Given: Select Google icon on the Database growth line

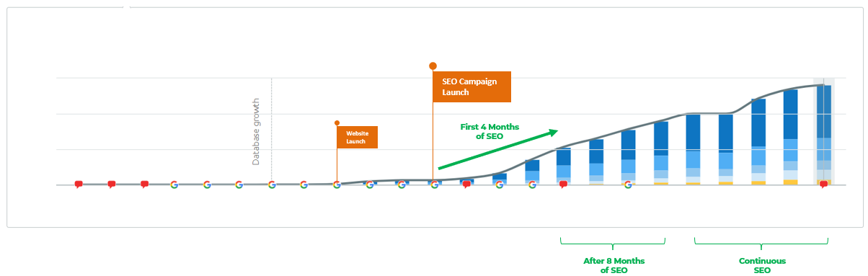Looking at the screenshot, I should point(272,184).
